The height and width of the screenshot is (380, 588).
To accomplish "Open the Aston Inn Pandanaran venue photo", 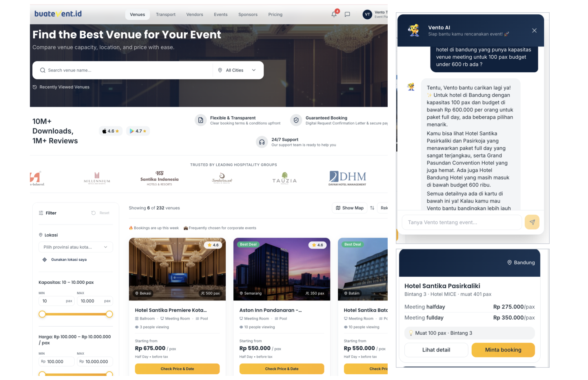I will (x=282, y=269).
